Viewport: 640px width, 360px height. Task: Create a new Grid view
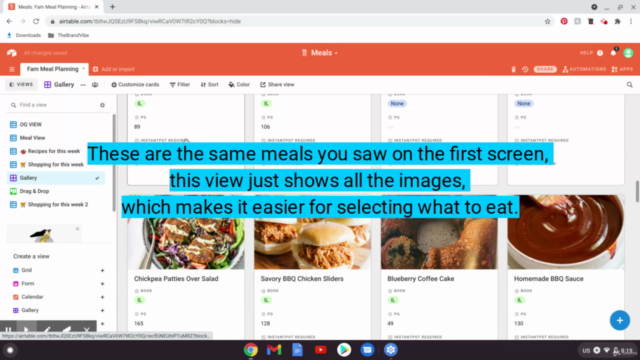(58, 270)
